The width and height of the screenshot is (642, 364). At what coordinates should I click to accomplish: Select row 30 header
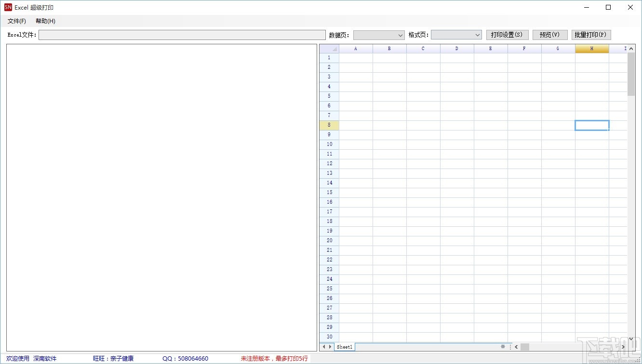click(329, 337)
